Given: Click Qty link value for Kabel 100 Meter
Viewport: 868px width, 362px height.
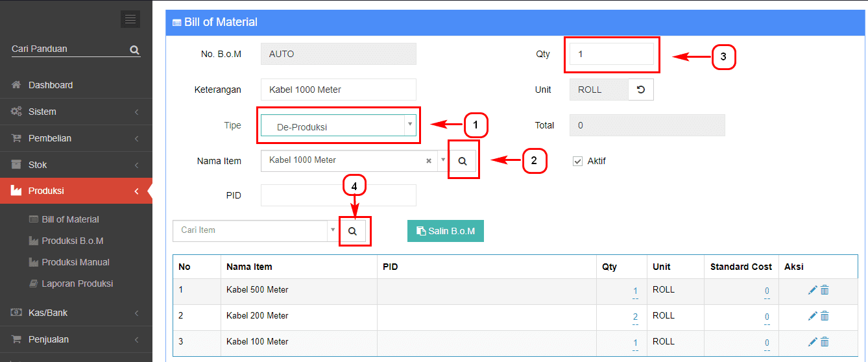Looking at the screenshot, I should coord(635,343).
